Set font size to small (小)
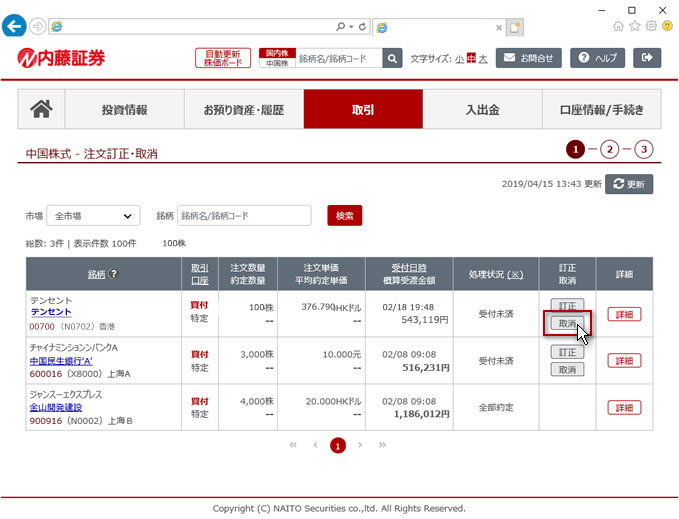This screenshot has height=519, width=679. (459, 59)
